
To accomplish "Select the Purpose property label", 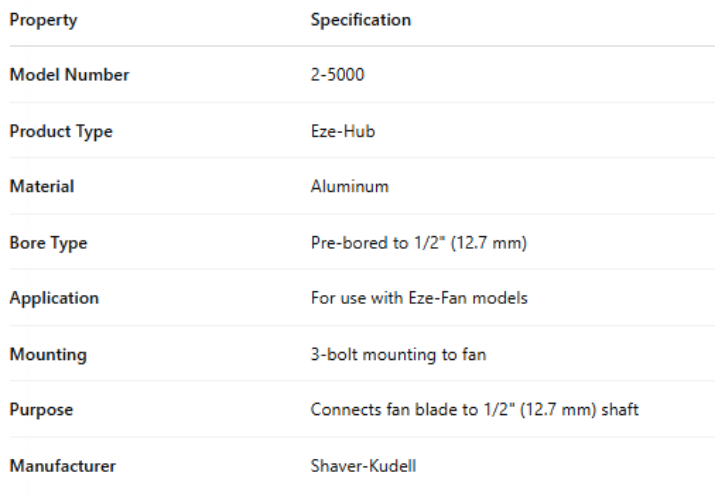I will tap(41, 410).
